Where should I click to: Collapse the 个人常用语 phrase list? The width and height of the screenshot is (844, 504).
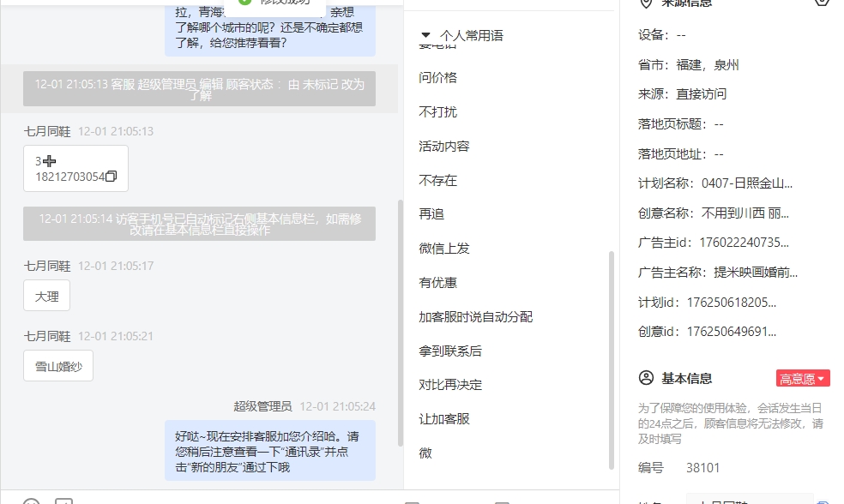coord(425,35)
